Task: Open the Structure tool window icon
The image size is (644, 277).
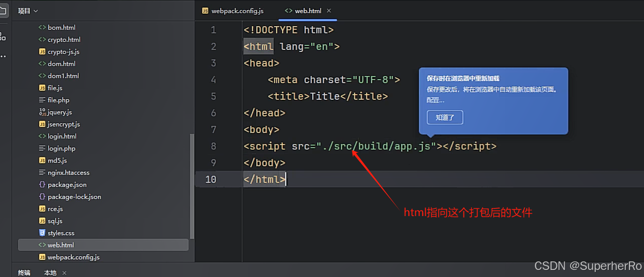Action: click(x=3, y=36)
